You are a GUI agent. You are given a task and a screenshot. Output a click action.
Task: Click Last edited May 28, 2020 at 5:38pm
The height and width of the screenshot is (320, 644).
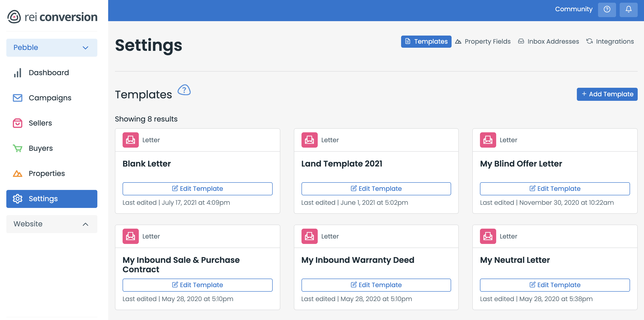[536, 299]
